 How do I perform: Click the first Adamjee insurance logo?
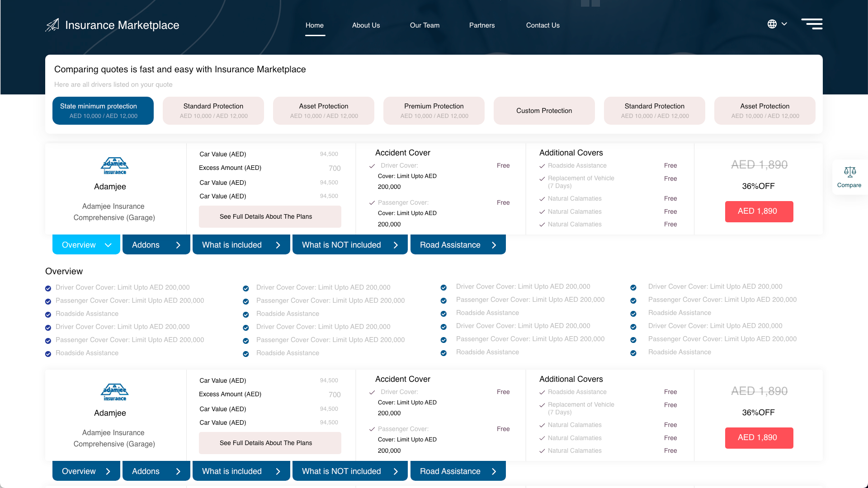(x=114, y=166)
